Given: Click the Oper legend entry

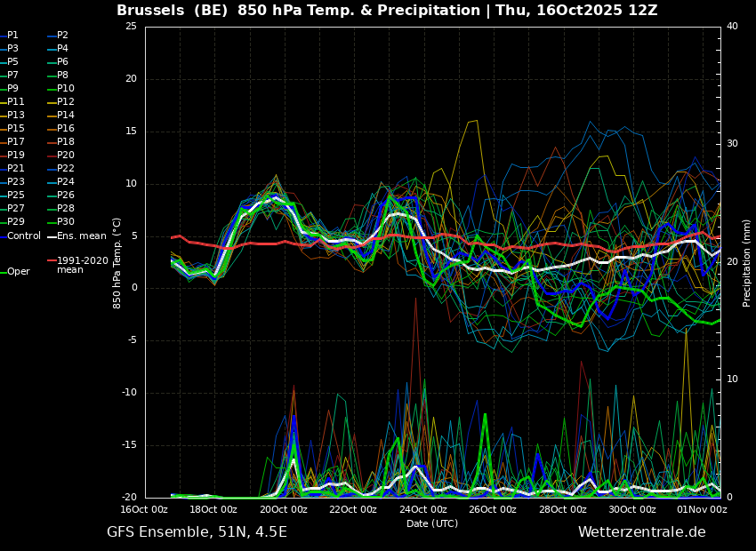Looking at the screenshot, I should pyautogui.click(x=15, y=272).
